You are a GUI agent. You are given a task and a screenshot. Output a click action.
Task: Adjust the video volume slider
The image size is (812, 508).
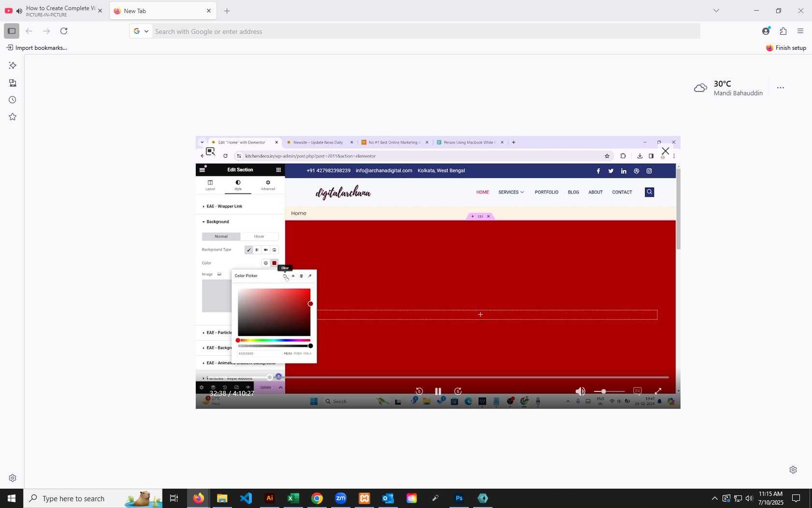[x=609, y=391]
